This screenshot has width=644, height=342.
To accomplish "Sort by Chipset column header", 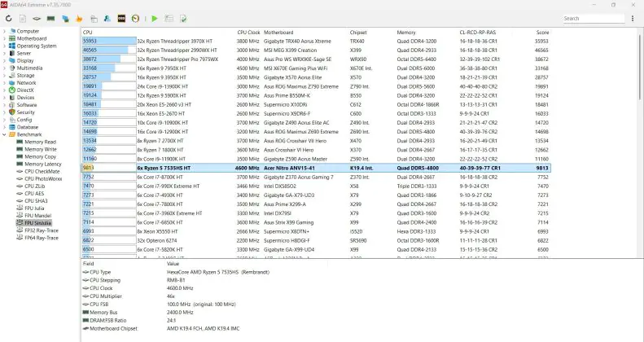I will click(x=358, y=33).
